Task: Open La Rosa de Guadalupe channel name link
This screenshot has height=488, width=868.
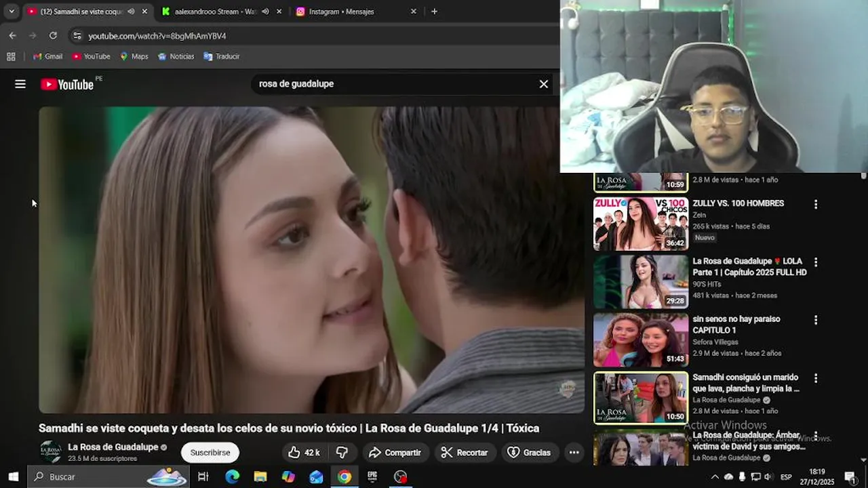Action: point(113,447)
